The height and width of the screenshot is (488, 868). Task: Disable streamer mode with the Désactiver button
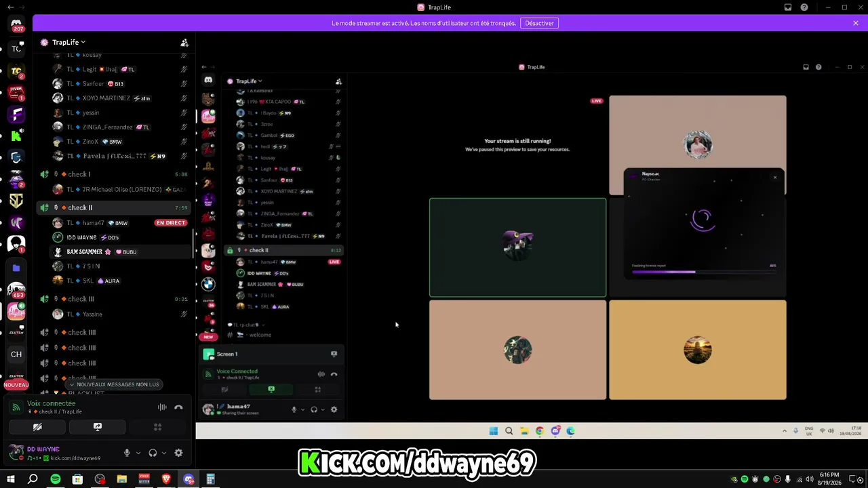(539, 23)
